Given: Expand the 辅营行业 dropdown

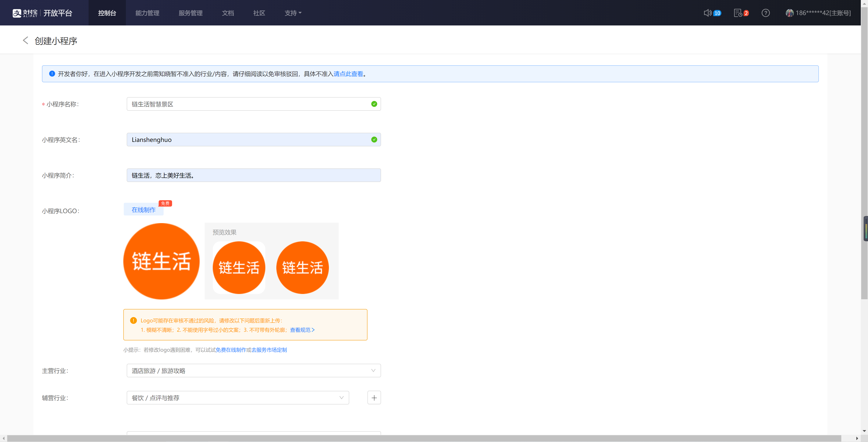Looking at the screenshot, I should 238,397.
